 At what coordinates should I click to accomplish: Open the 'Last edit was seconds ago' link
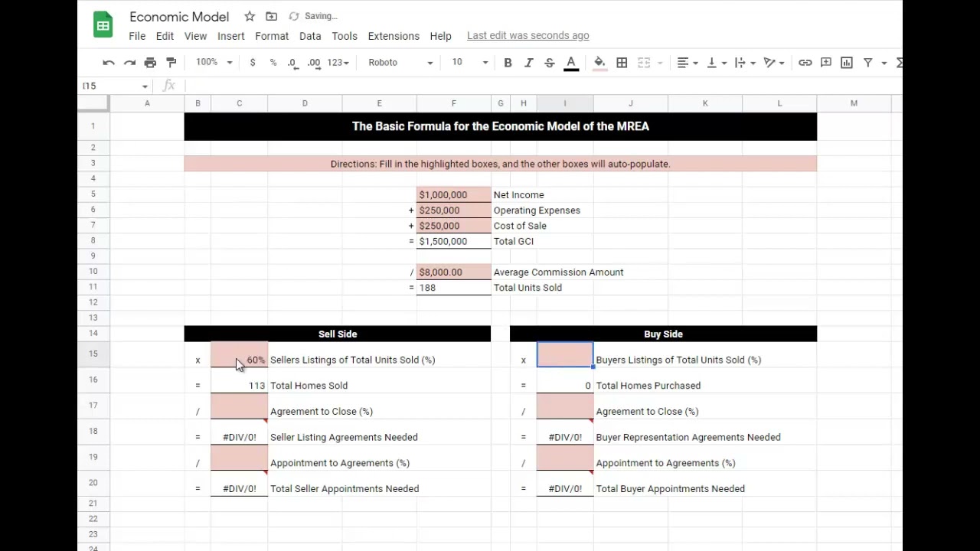point(528,35)
